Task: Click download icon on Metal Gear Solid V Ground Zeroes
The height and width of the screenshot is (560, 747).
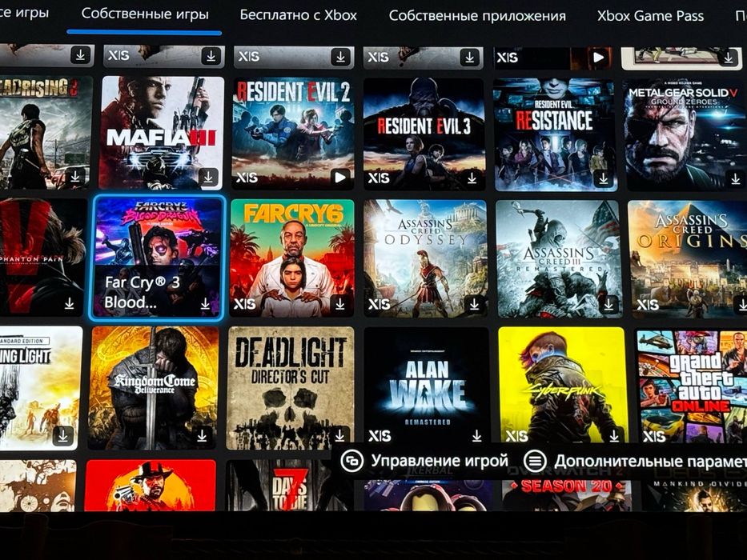Action: [x=735, y=178]
